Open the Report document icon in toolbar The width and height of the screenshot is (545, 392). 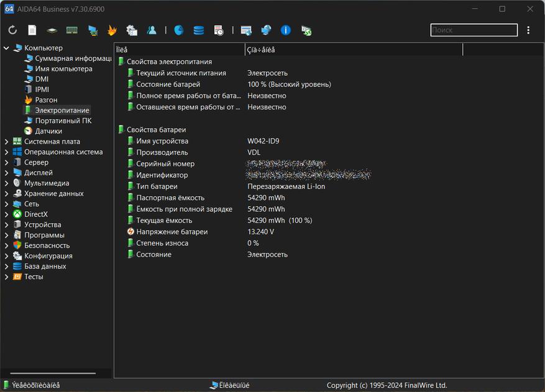pos(32,30)
